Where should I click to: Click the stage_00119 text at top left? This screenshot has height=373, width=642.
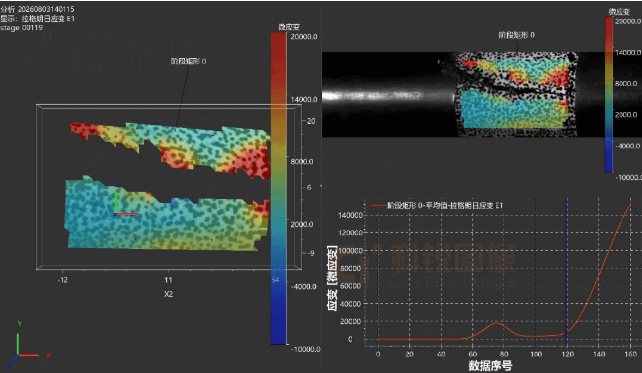(21, 27)
